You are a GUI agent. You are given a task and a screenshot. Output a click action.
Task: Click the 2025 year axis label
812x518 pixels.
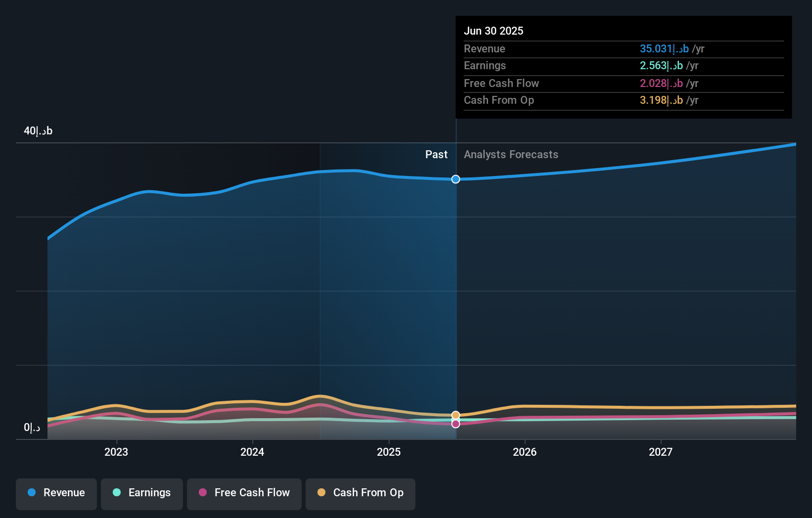coord(389,452)
